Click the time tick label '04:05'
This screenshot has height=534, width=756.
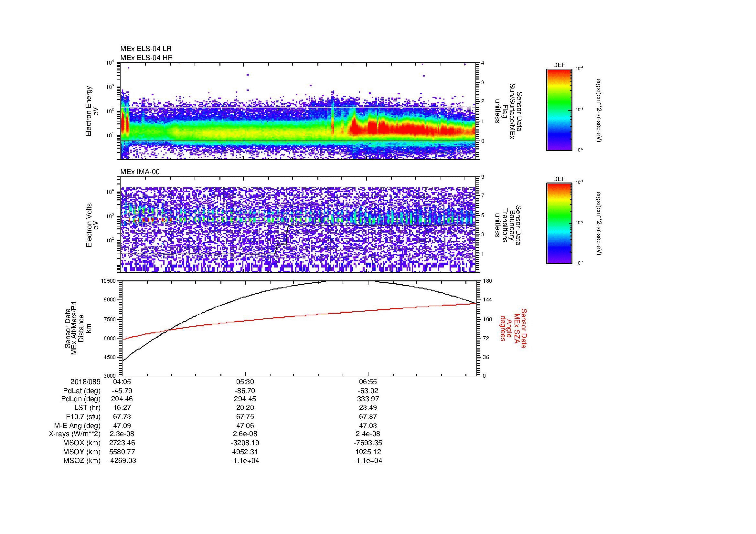click(x=122, y=382)
